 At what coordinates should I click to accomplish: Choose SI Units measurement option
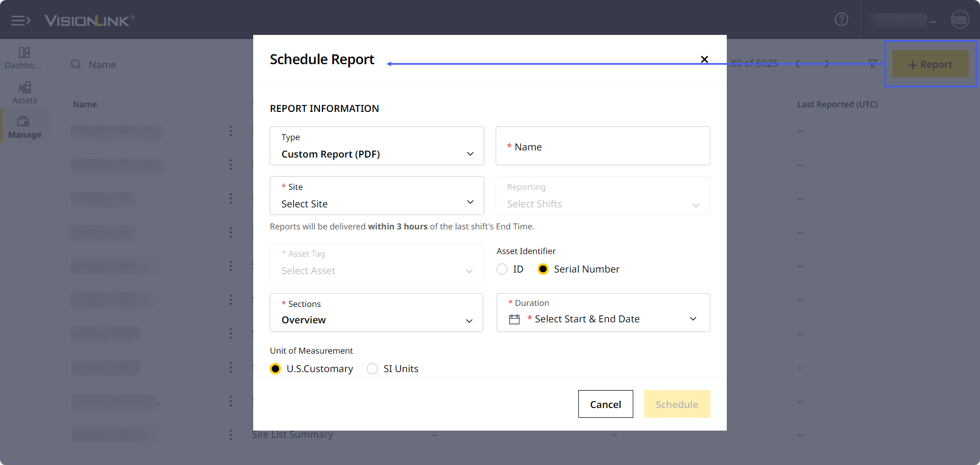[372, 369]
